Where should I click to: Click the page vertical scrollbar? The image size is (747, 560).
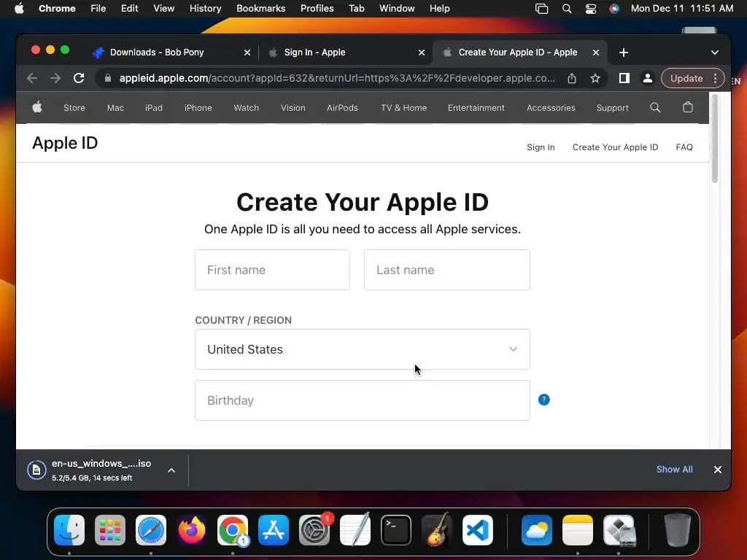(x=714, y=138)
